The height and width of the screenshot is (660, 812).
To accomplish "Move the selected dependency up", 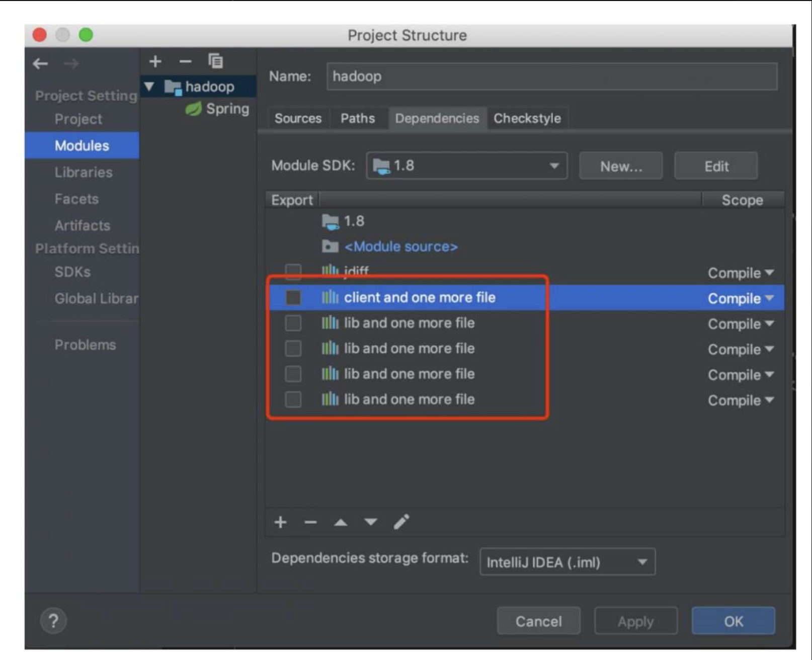I will (341, 523).
